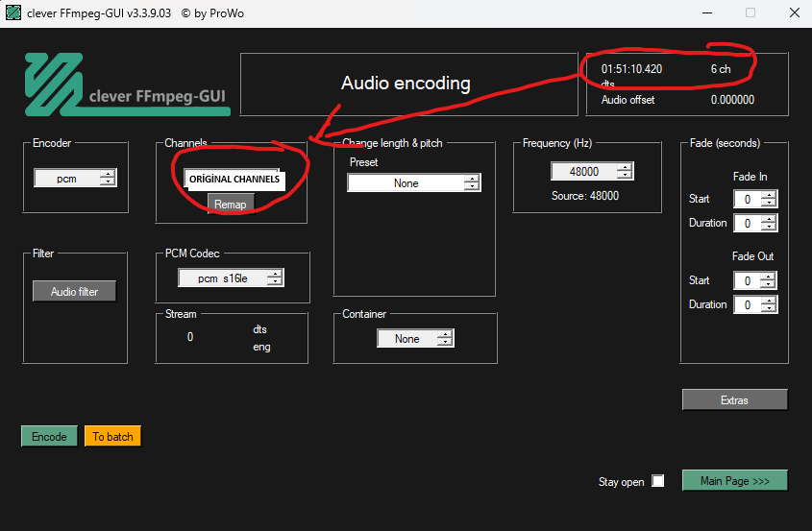The image size is (812, 531).
Task: Step the Preset selection down
Action: [472, 187]
